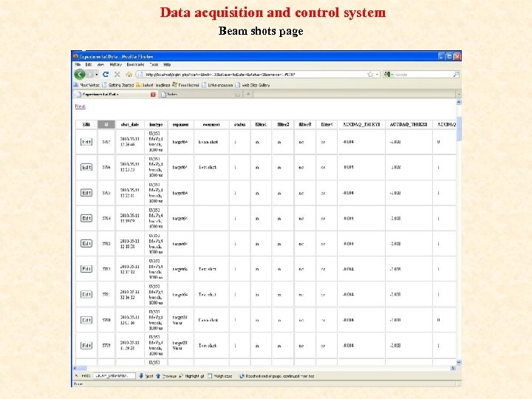Open the Edit menu

point(89,64)
